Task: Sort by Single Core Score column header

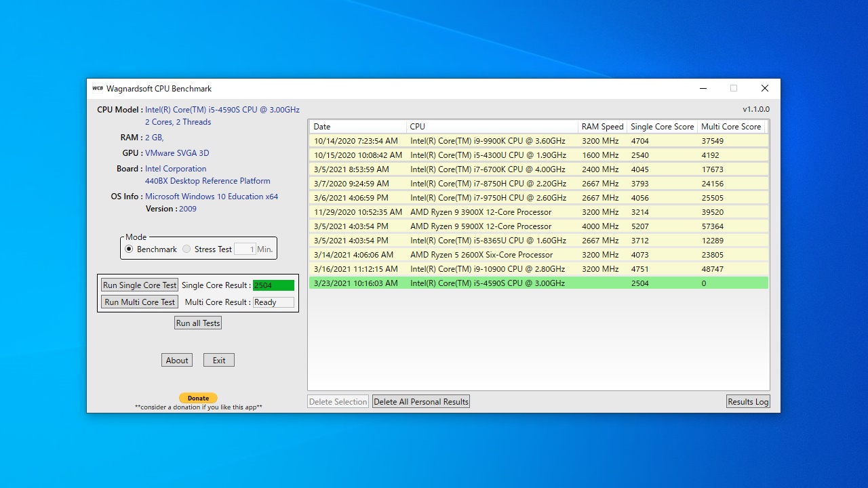Action: 662,127
